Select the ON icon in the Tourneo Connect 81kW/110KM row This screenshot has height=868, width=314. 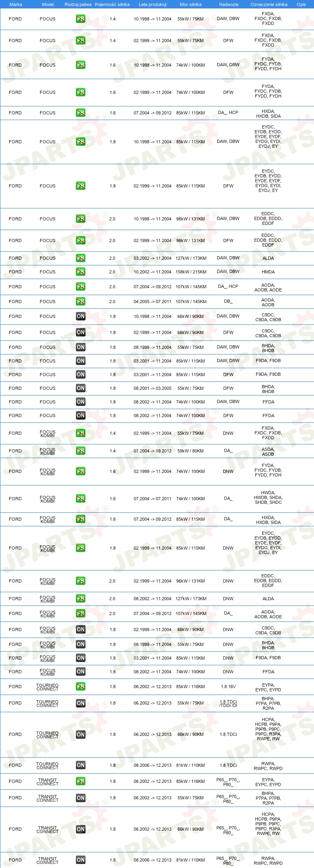tap(81, 765)
